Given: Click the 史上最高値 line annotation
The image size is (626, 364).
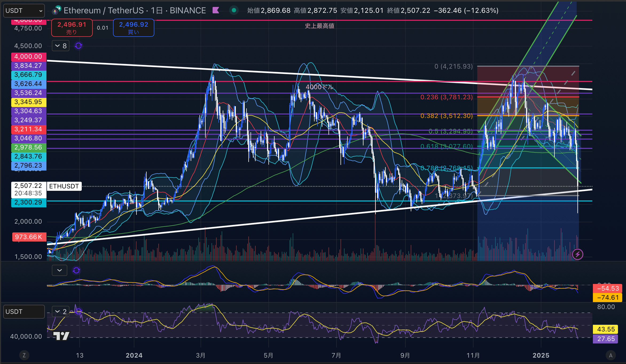Looking at the screenshot, I should click(x=320, y=26).
